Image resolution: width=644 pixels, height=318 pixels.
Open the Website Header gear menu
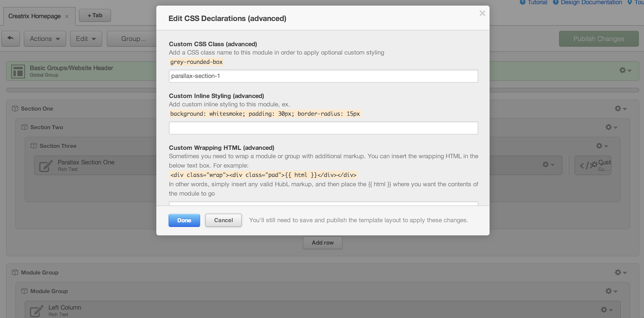coord(625,70)
